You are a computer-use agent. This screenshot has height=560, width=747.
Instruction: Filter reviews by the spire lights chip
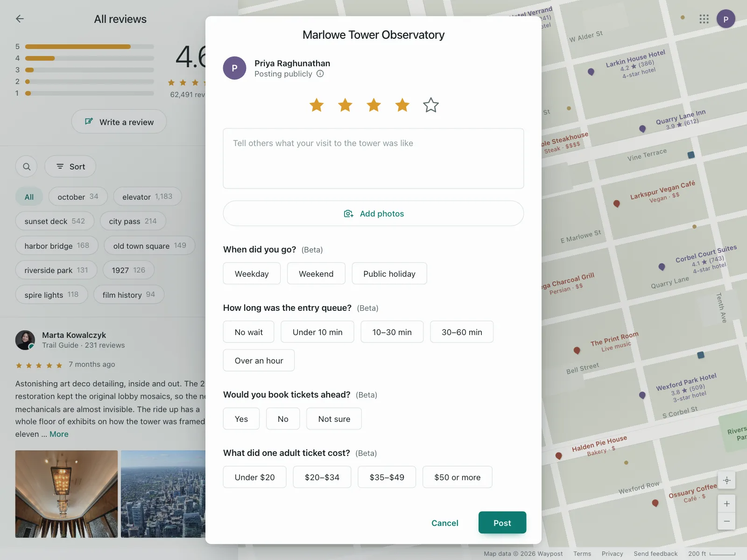52,295
